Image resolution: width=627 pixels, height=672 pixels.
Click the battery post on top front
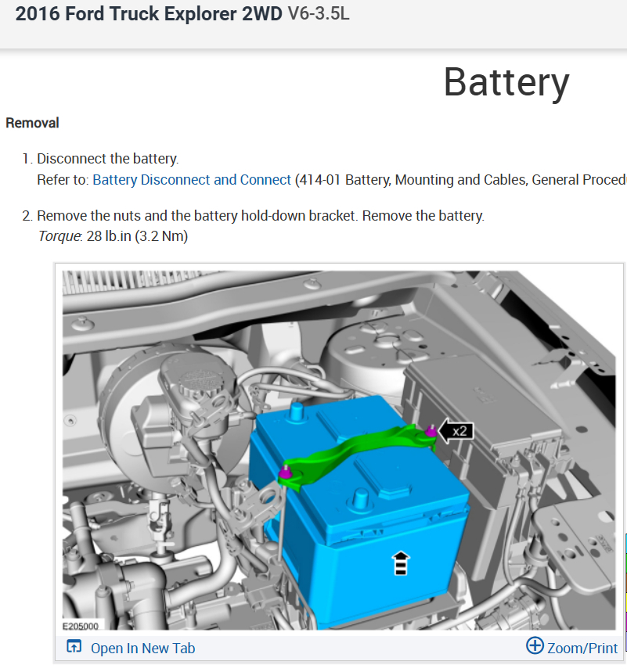(x=362, y=500)
